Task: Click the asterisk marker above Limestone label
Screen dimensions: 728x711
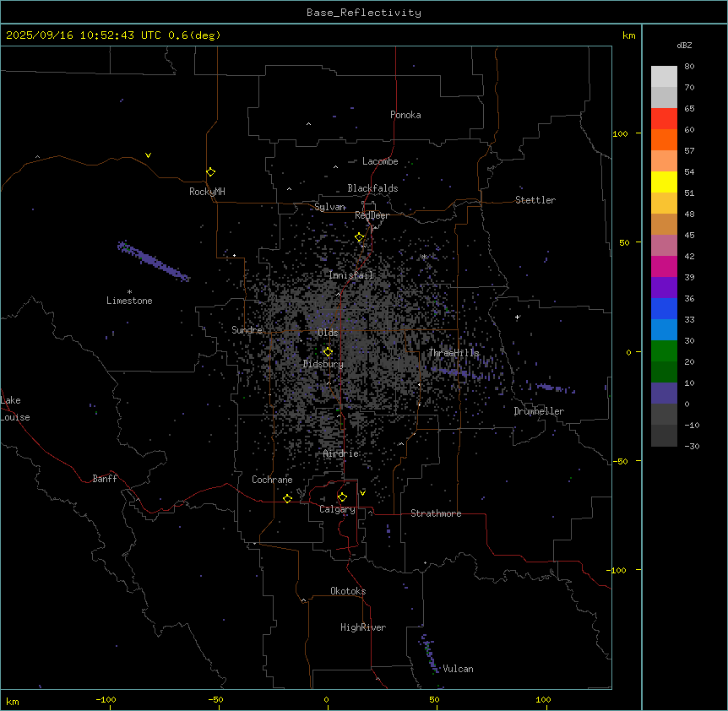Action: tap(129, 291)
